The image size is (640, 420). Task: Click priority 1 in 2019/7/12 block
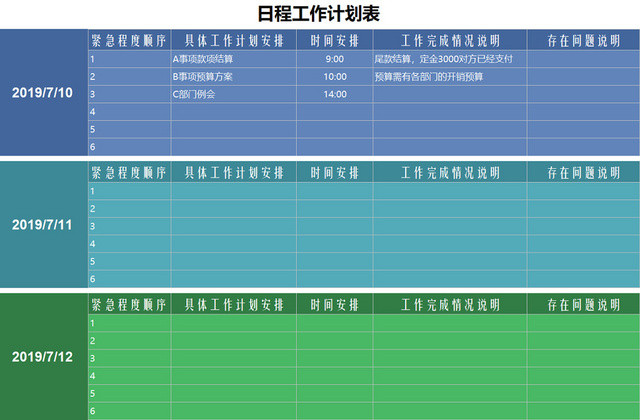129,323
